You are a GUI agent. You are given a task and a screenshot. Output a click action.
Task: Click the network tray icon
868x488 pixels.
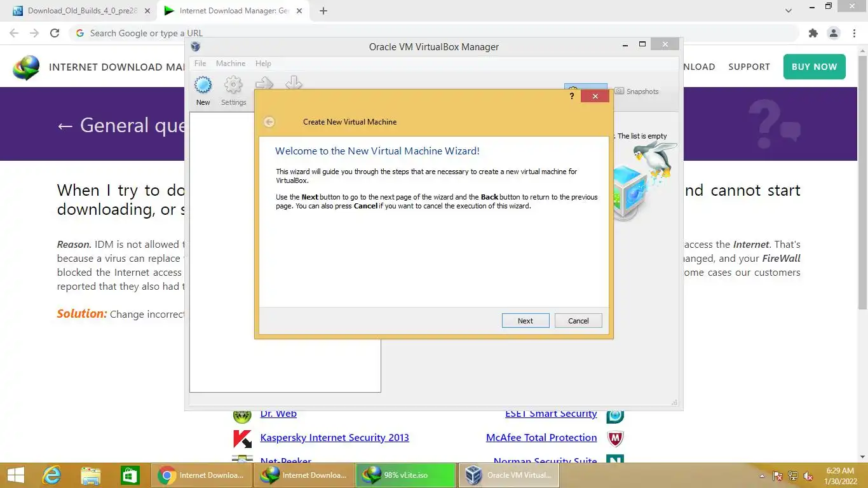793,476
